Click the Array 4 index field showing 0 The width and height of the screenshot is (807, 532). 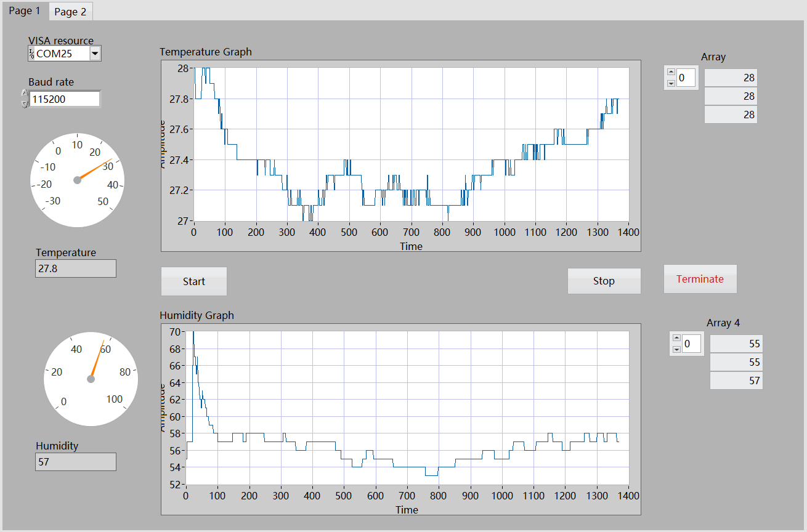692,344
